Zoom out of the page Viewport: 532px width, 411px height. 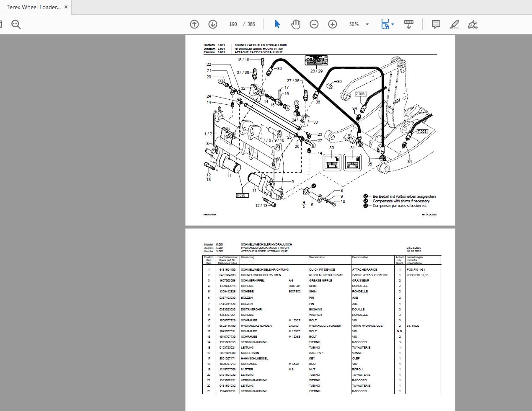click(314, 24)
